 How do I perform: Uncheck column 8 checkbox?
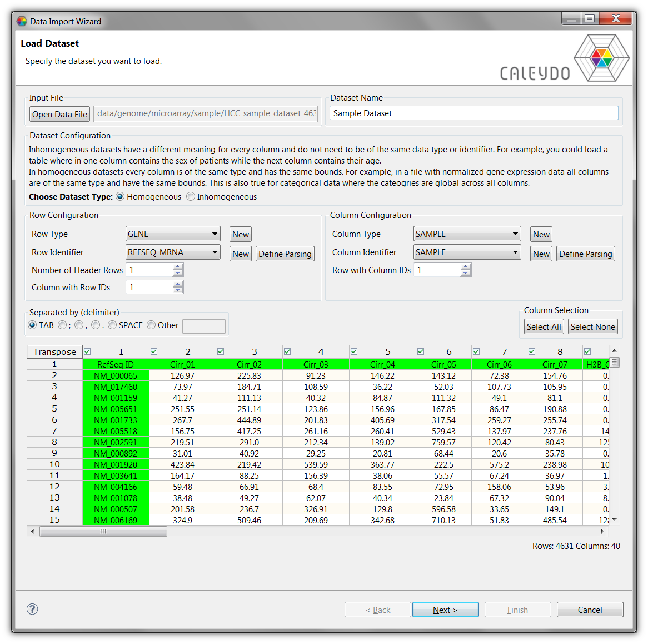pos(532,351)
